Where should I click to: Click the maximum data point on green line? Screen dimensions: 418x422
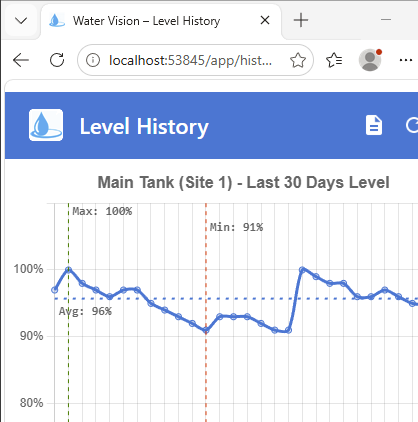[68, 270]
